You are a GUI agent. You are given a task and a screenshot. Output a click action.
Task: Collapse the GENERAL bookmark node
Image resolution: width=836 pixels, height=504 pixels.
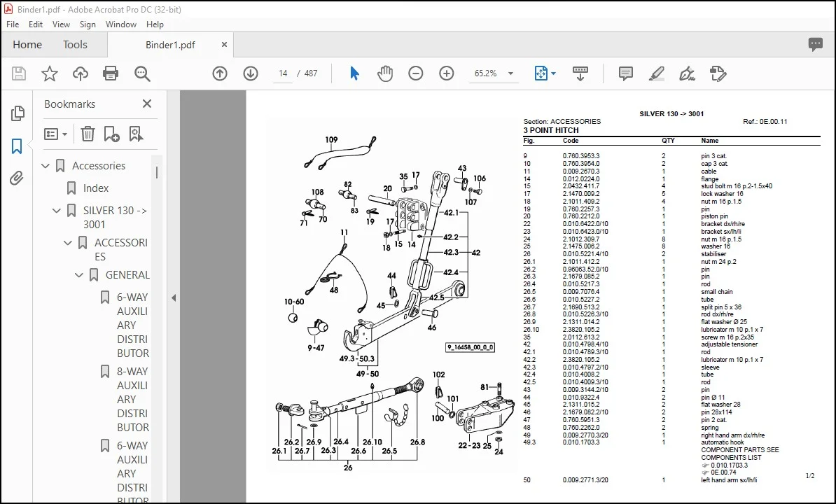tap(79, 275)
